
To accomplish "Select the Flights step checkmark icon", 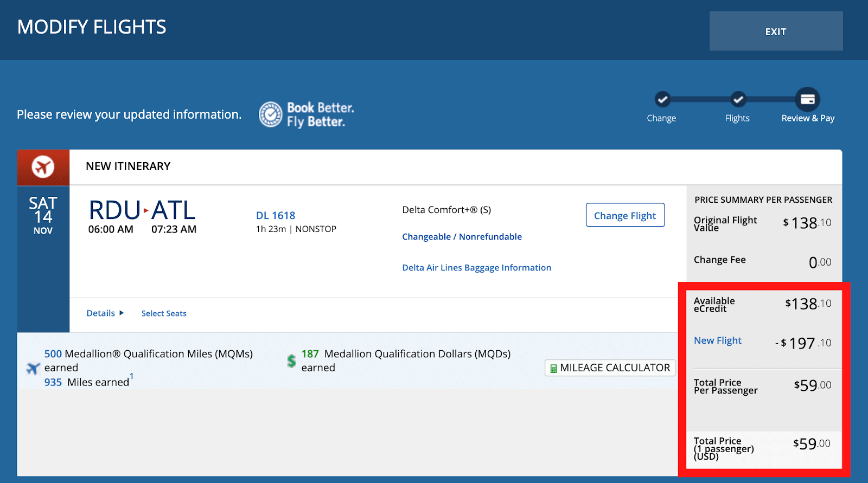I will (738, 99).
